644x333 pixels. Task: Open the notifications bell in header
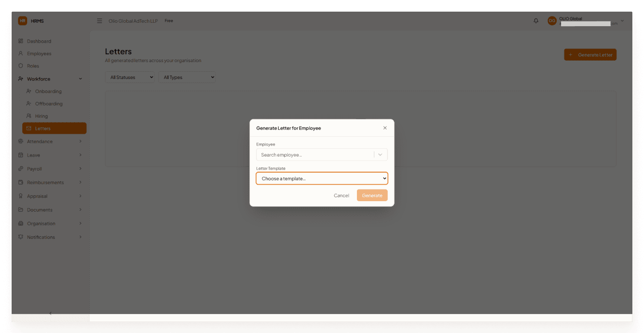pyautogui.click(x=536, y=21)
